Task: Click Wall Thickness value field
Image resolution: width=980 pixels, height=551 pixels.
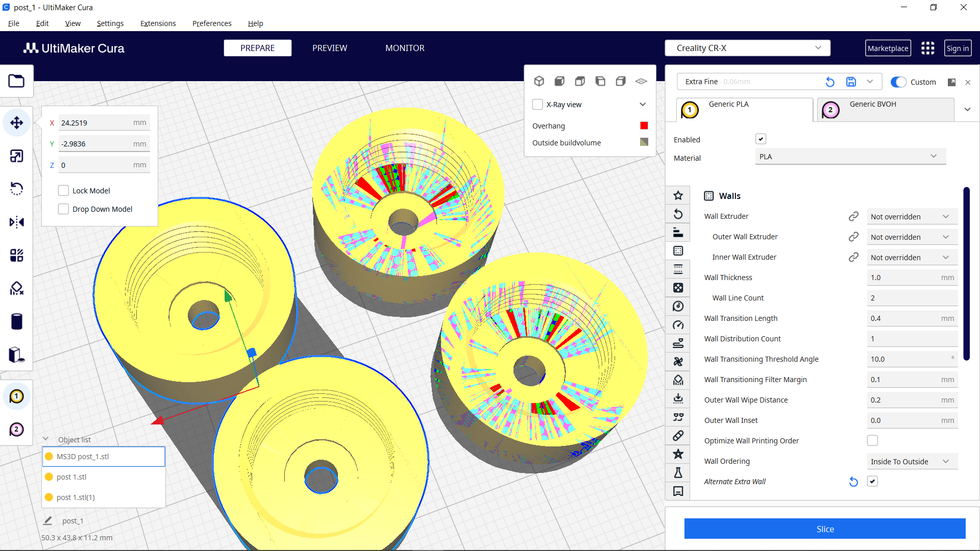Action: [912, 278]
